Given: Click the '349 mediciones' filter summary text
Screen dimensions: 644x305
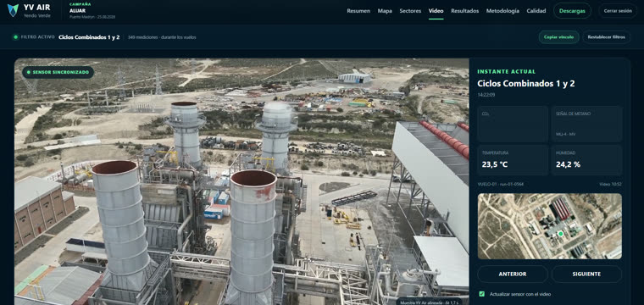Looking at the screenshot, I should point(162,37).
